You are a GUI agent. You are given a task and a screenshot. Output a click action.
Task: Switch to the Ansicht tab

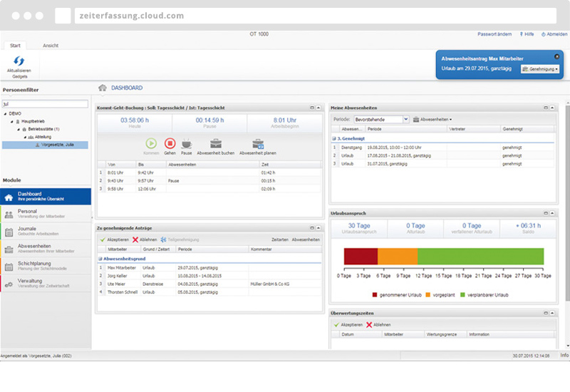coord(51,45)
